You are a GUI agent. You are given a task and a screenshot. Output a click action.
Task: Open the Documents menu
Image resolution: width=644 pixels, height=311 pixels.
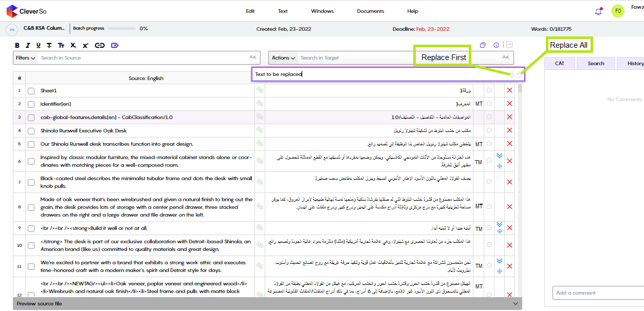tap(371, 11)
